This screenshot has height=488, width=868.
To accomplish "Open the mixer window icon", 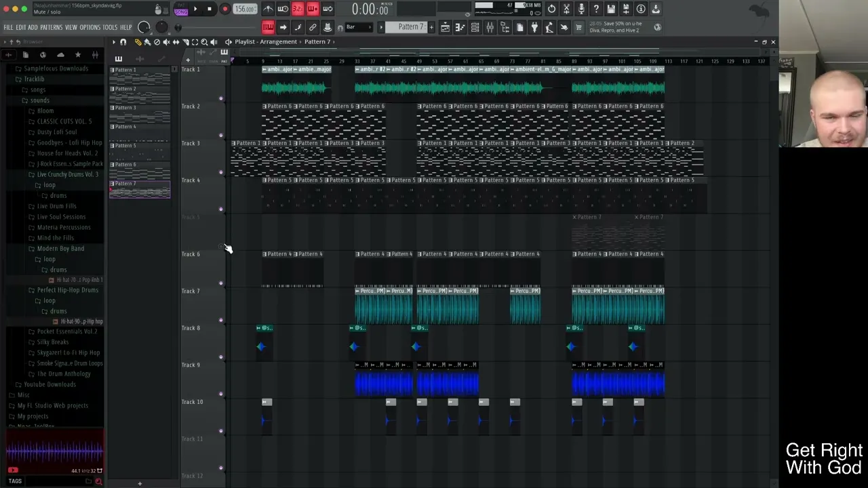I will [490, 27].
